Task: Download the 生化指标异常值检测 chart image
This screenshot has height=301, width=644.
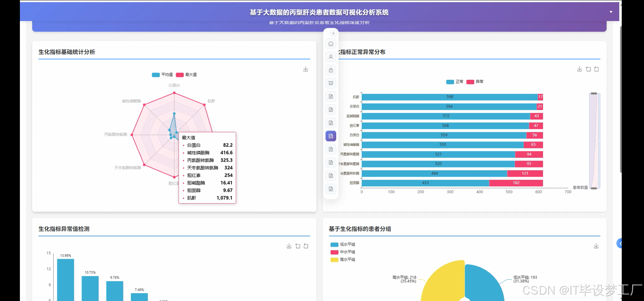Action: [289, 246]
